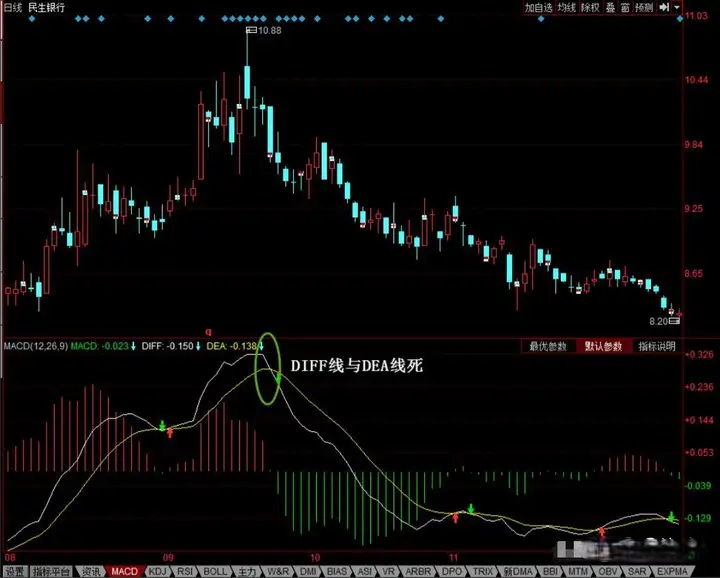
Task: Toggle the 除权 ex-rights adjustment
Action: (590, 7)
